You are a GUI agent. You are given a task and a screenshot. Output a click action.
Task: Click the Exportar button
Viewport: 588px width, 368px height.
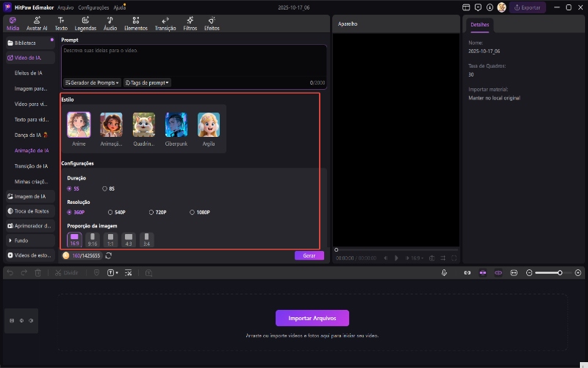[x=527, y=7]
